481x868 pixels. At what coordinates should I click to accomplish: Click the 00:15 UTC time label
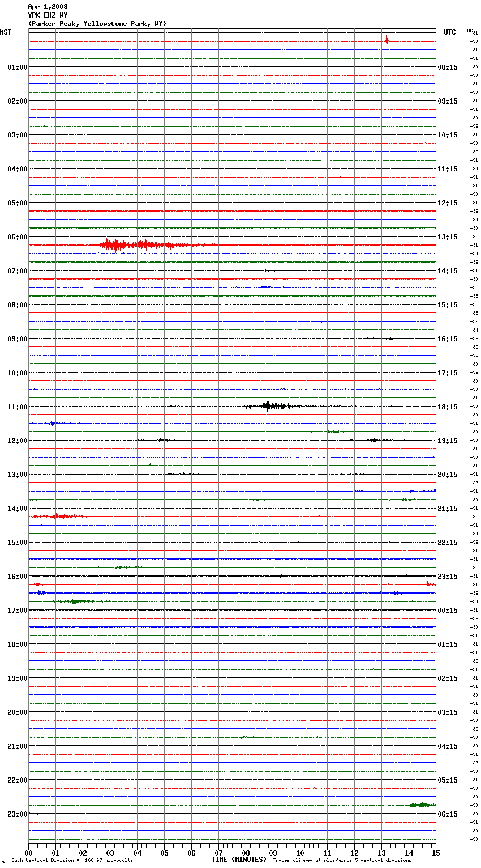click(x=448, y=611)
